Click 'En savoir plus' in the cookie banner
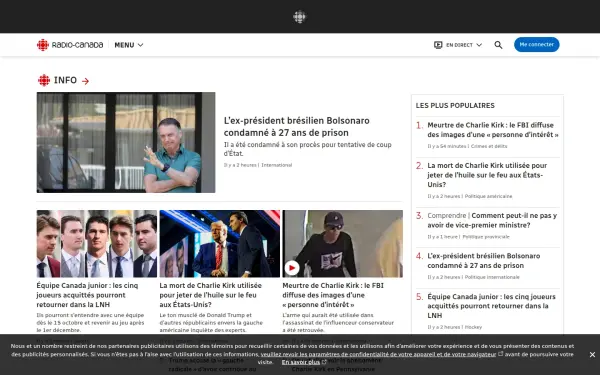This screenshot has width=600, height=375. point(301,362)
